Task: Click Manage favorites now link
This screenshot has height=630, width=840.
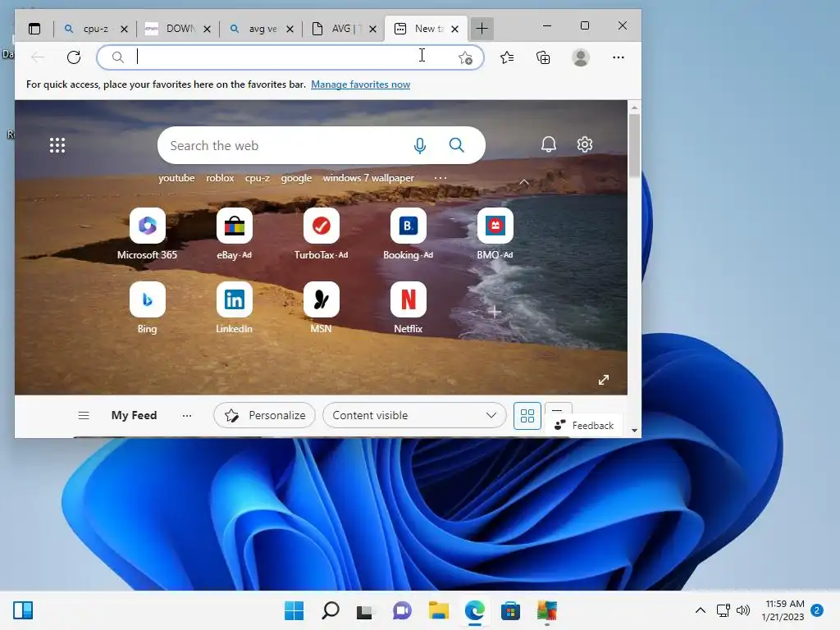Action: click(361, 84)
